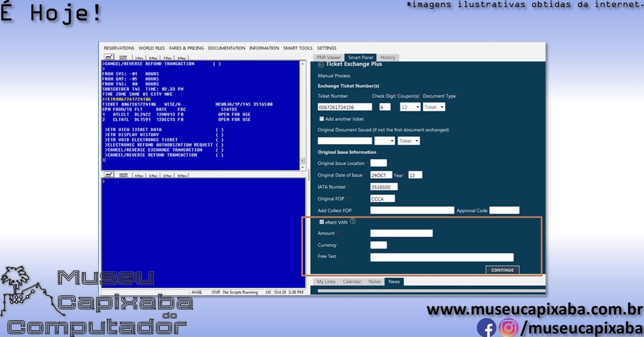This screenshot has width=644, height=337.
Task: Uncheck the eNett VAN checkbox
Action: (322, 222)
